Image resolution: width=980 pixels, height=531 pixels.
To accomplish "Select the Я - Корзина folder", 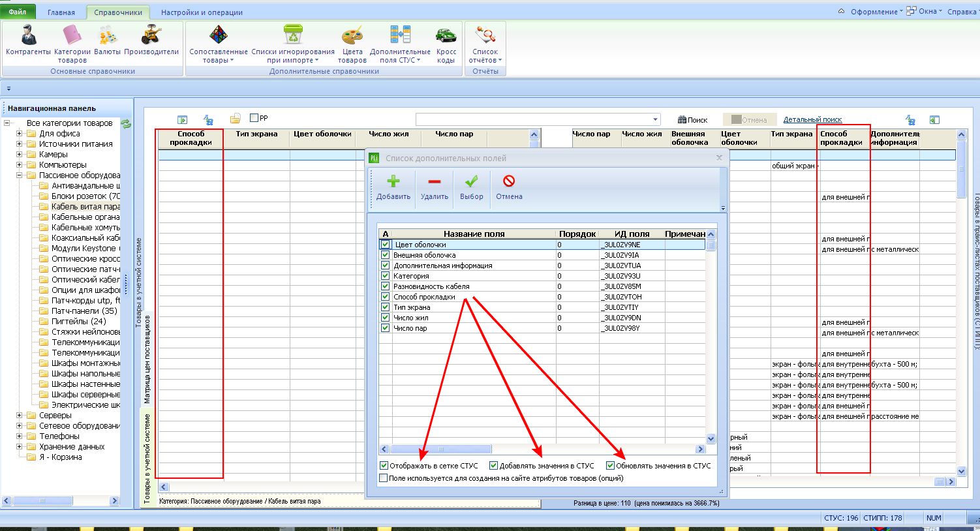I will click(x=60, y=457).
